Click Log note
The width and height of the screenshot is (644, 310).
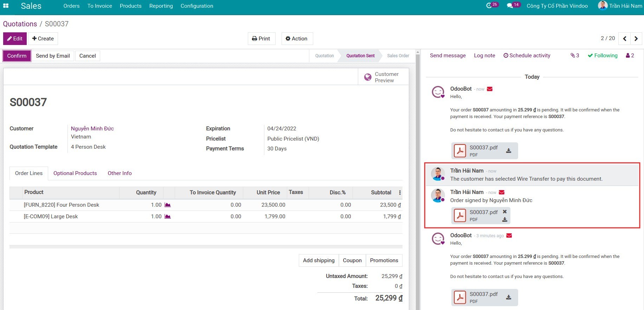(484, 56)
